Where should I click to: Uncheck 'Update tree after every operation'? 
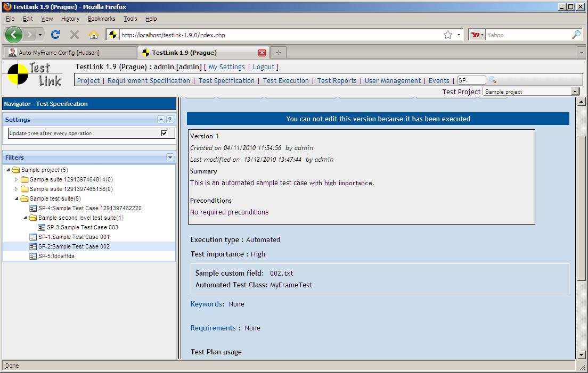(x=164, y=133)
